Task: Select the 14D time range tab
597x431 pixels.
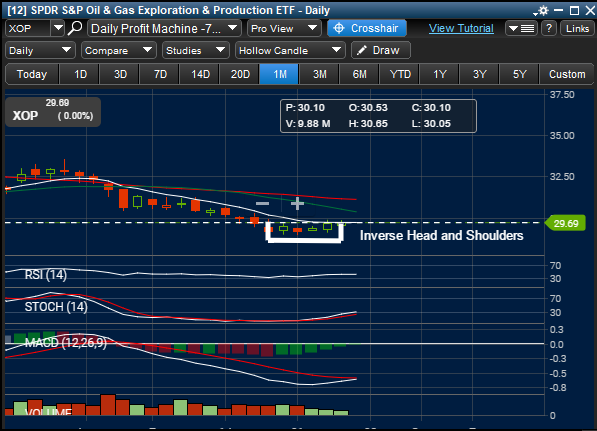Action: point(200,74)
